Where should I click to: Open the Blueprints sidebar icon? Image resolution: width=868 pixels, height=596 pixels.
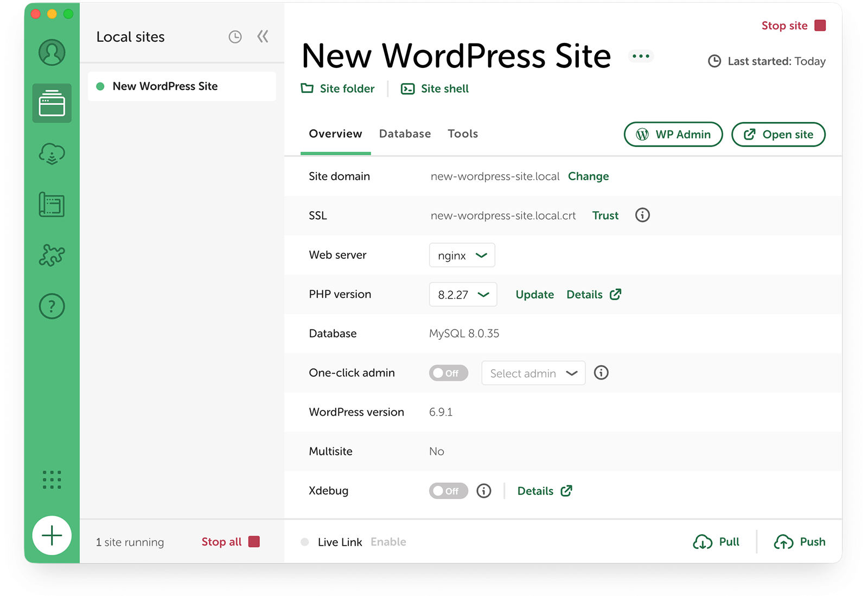(52, 205)
